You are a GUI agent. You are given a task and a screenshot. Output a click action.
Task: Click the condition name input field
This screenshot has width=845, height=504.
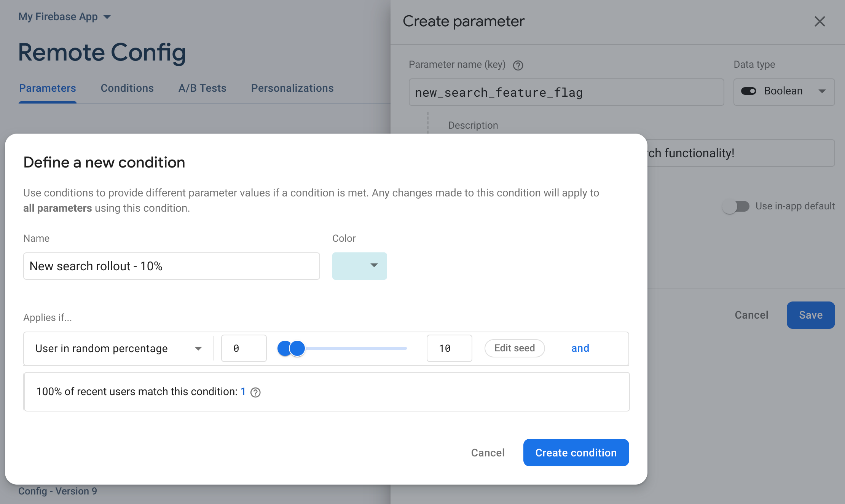pyautogui.click(x=171, y=266)
